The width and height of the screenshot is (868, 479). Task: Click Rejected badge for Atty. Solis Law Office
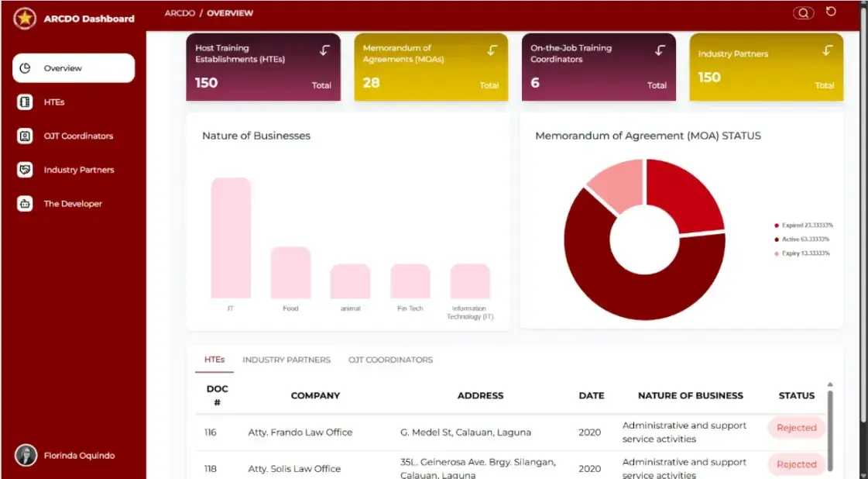[797, 464]
